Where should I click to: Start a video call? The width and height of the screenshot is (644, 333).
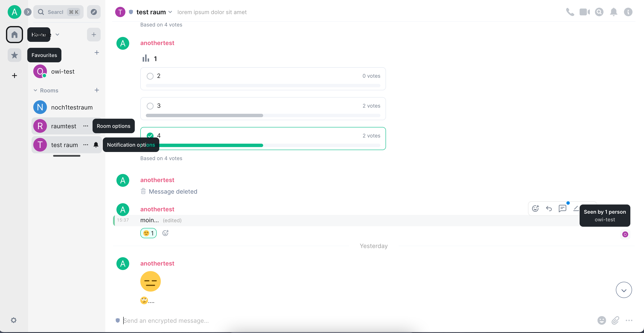585,12
